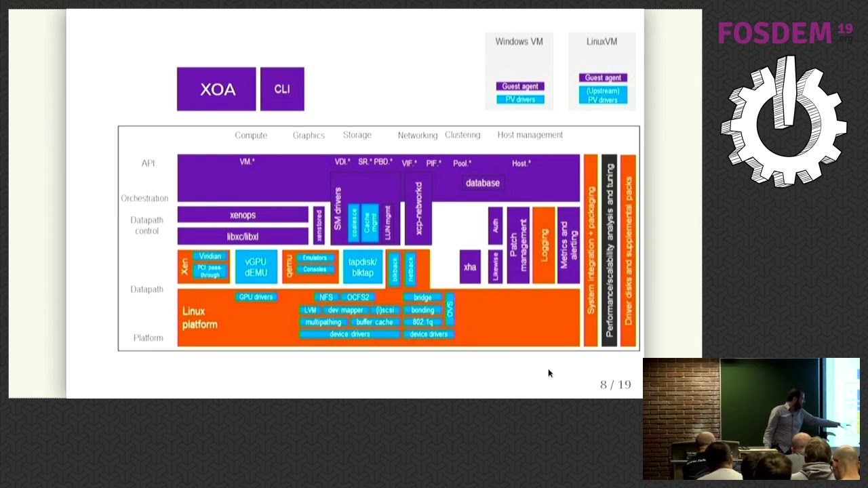Click the Metrics and alerting box
Viewport: 868px width, 488px height.
[568, 245]
